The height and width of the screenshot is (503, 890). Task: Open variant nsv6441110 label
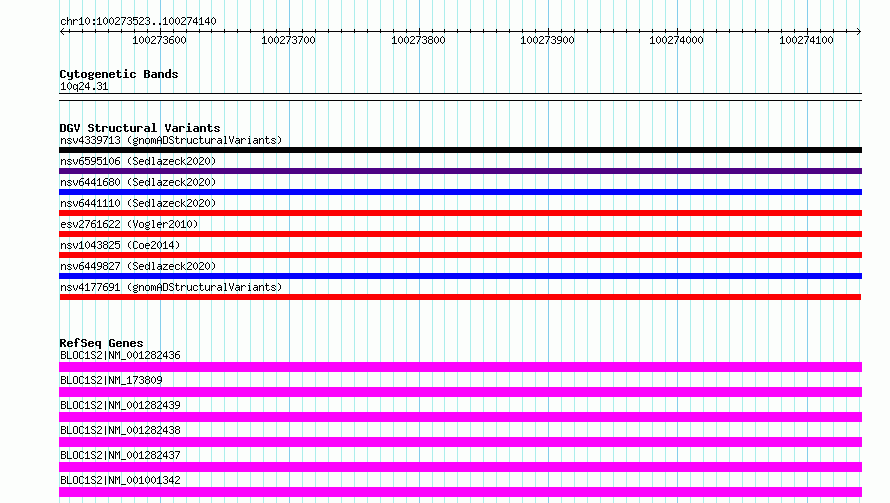[138, 203]
